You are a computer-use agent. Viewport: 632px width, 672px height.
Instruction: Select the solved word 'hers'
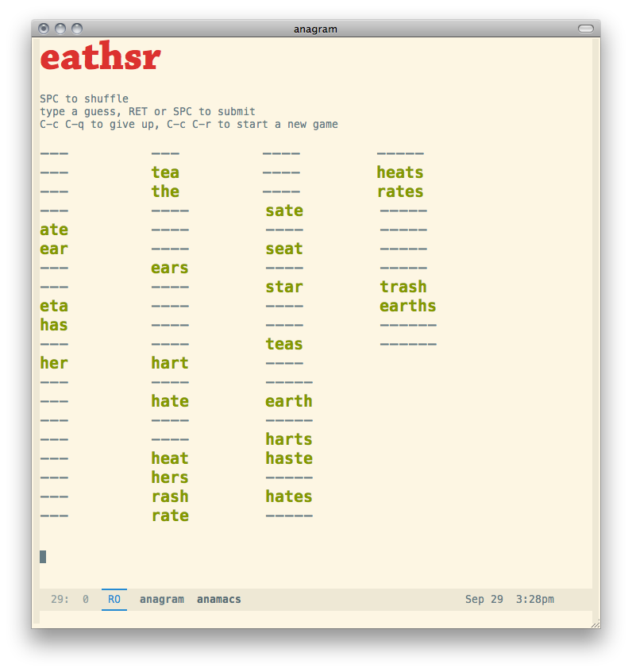tap(170, 477)
